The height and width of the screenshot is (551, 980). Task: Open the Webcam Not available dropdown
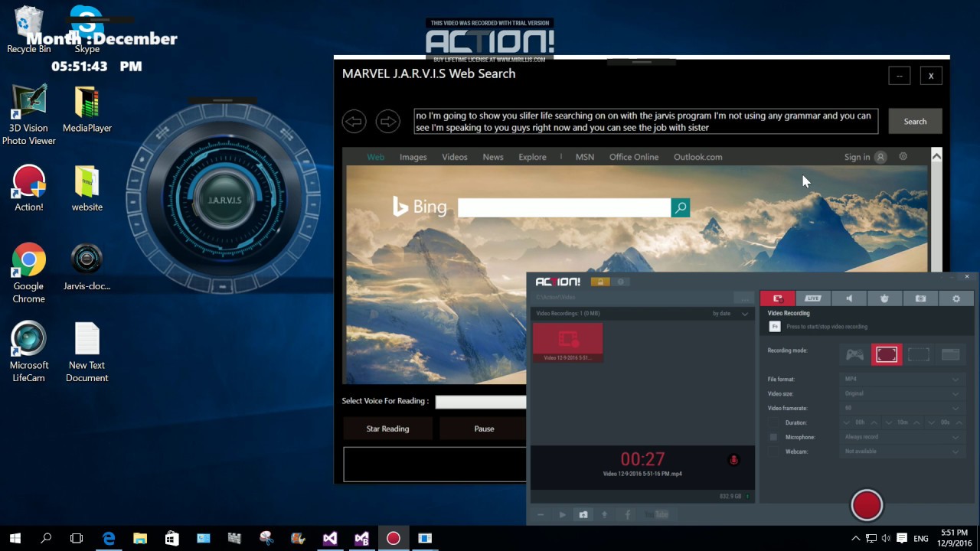click(x=902, y=452)
